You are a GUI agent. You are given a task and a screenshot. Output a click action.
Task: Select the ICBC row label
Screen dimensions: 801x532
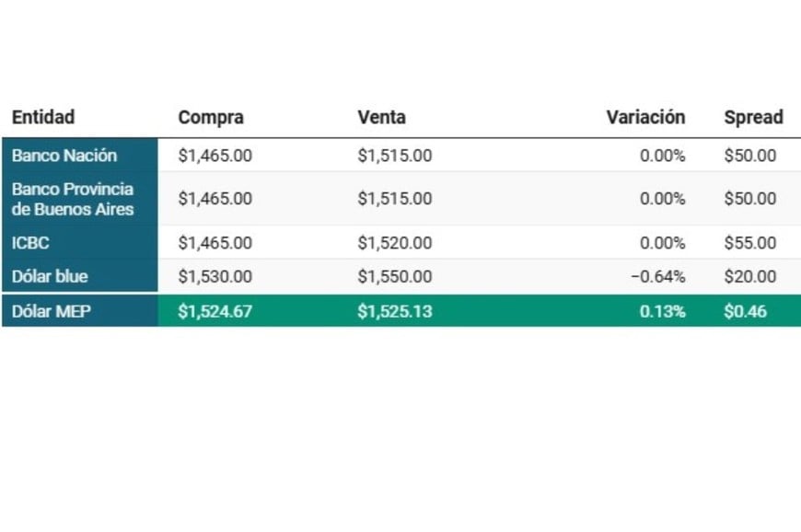[30, 243]
